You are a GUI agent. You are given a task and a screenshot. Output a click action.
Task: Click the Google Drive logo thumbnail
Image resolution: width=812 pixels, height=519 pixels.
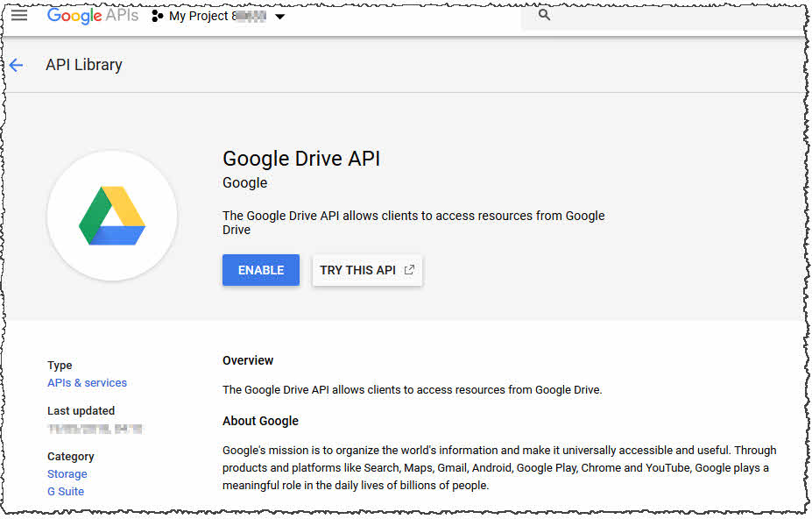[x=112, y=216]
